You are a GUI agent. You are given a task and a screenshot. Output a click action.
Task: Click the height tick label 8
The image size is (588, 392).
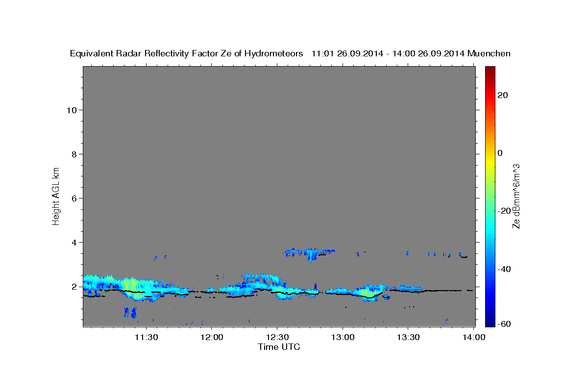pos(75,154)
